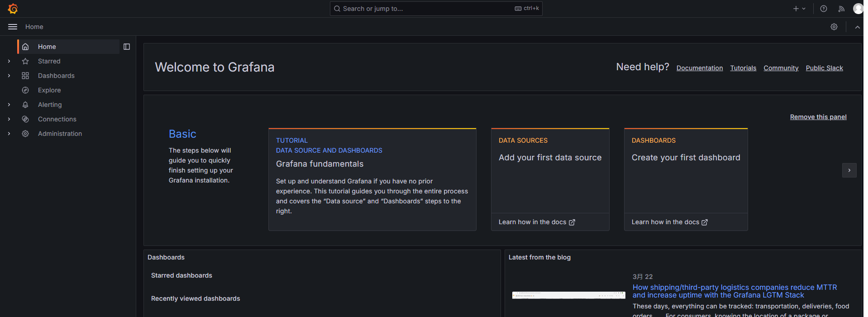
Task: Click the Connections icon in the sidebar
Action: [25, 119]
